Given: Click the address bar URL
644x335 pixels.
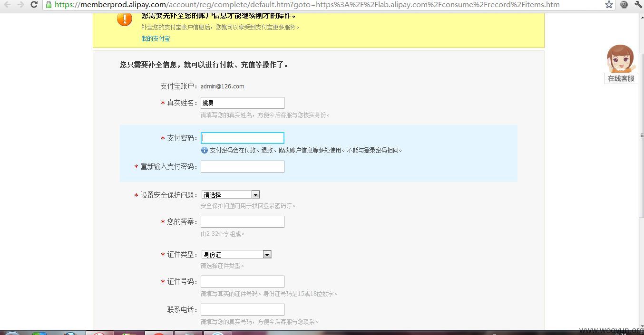Looking at the screenshot, I should (x=307, y=5).
